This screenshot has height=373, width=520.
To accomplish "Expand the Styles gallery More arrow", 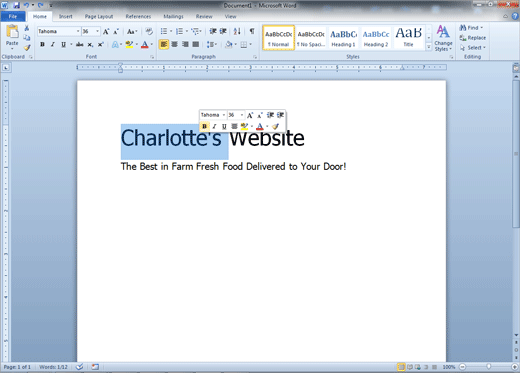I will (x=429, y=47).
